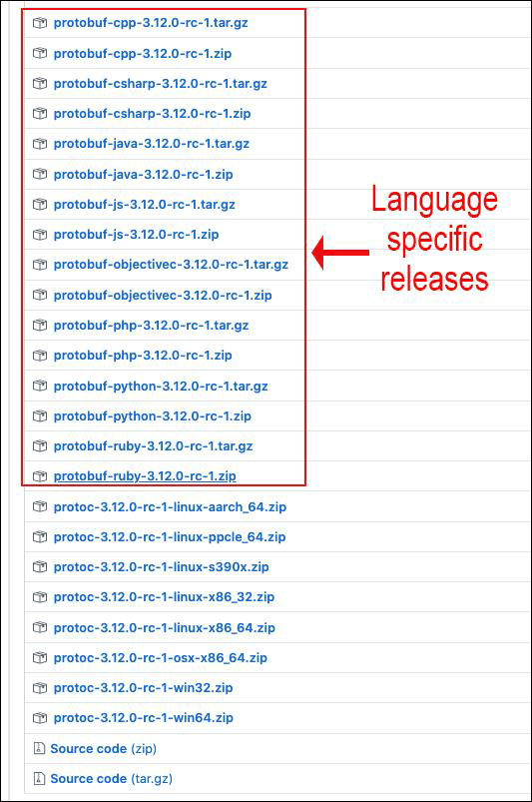Screen dimensions: 532x802
Task: Click package icon beside protoc linux-s390x
Action: click(x=40, y=566)
